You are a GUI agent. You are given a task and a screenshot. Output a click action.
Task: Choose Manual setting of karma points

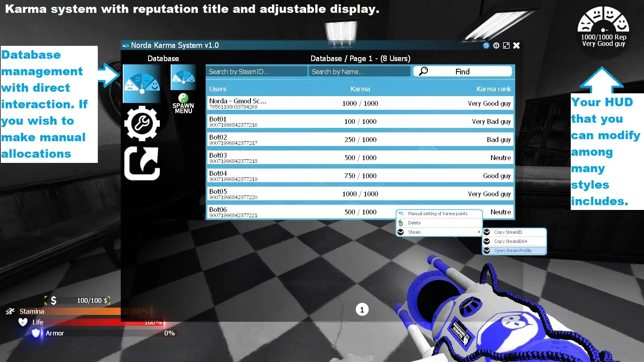tap(438, 214)
